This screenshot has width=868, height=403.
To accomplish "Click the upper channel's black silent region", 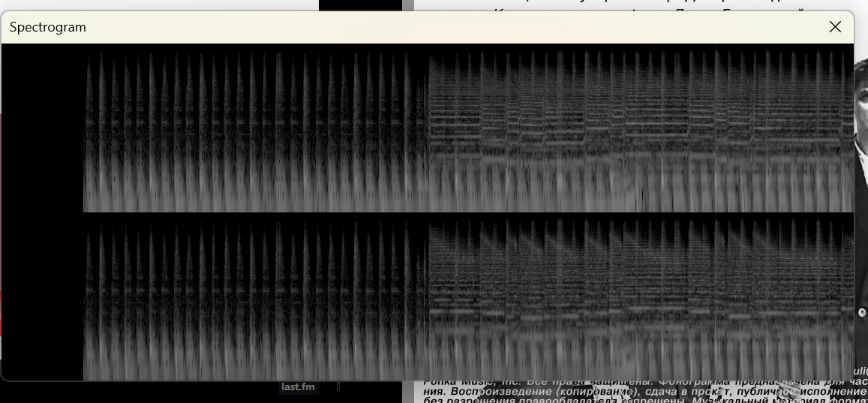I will click(x=42, y=128).
